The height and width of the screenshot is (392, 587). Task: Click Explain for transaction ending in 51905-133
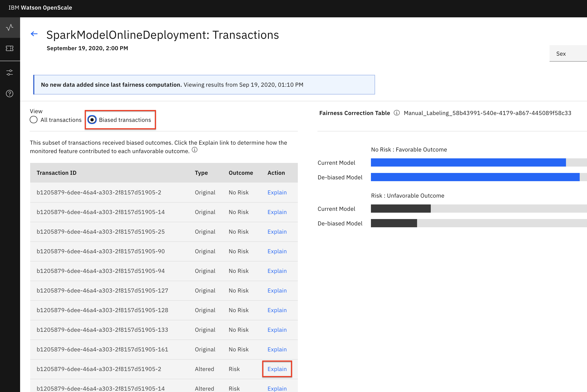[277, 330]
